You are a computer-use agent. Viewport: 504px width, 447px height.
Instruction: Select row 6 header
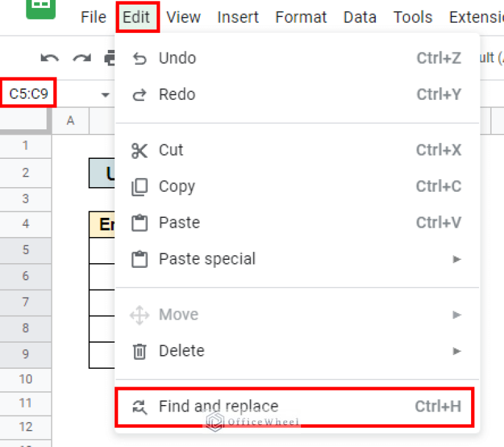(26, 276)
